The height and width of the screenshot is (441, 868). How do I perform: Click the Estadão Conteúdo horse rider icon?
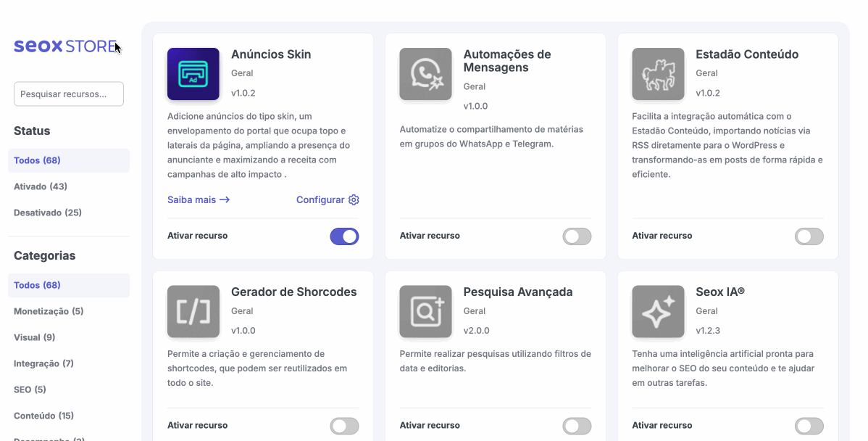tap(658, 74)
